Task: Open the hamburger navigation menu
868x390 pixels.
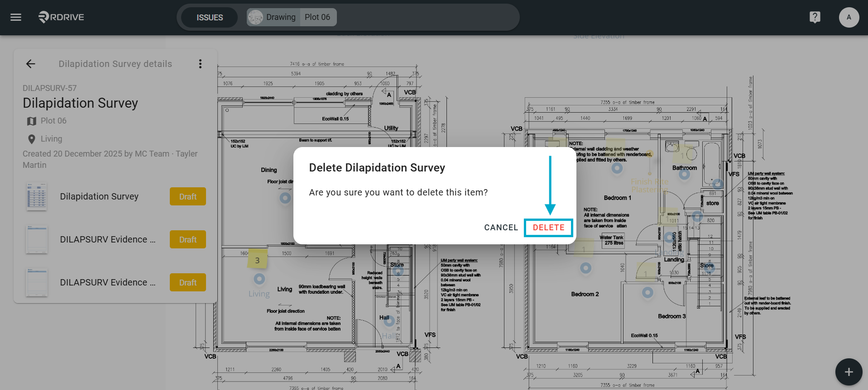Action: (x=16, y=17)
